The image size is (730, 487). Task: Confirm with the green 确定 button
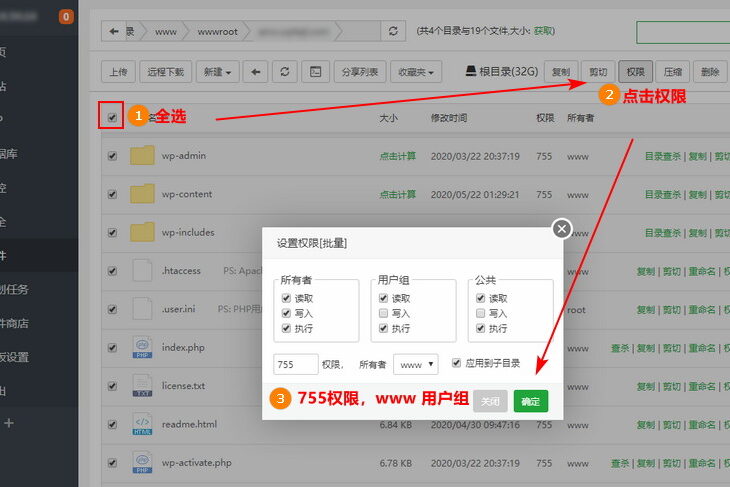[x=531, y=401]
